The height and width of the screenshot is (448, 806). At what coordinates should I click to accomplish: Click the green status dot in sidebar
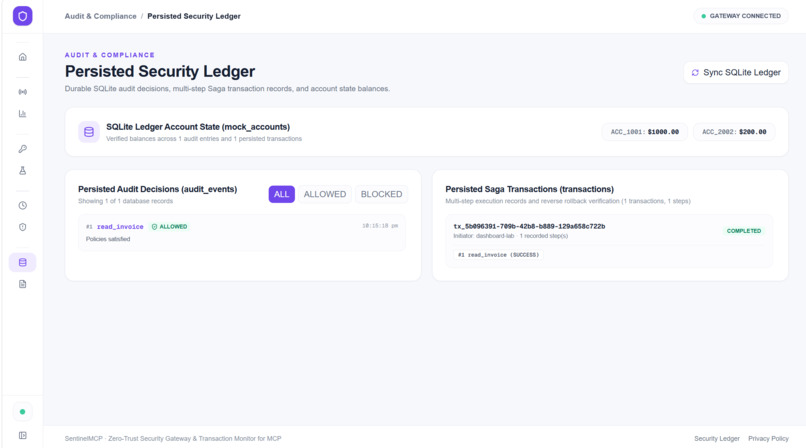pyautogui.click(x=22, y=412)
